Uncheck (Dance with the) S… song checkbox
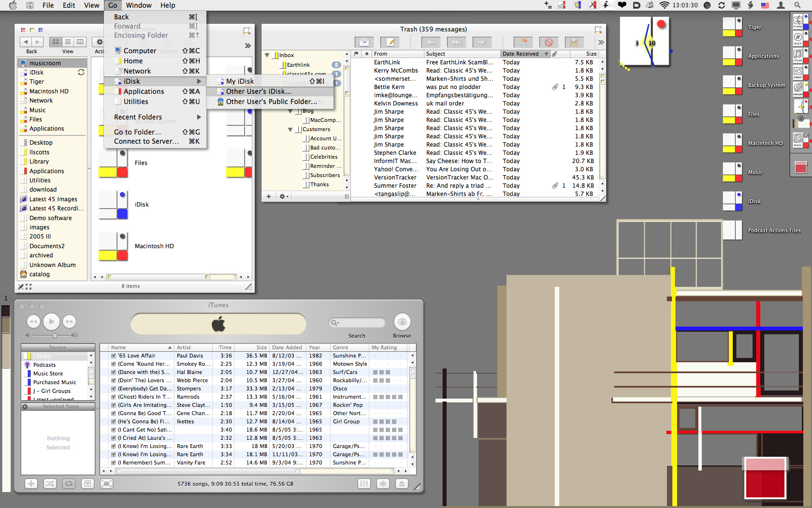This screenshot has height=508, width=812. coord(114,372)
